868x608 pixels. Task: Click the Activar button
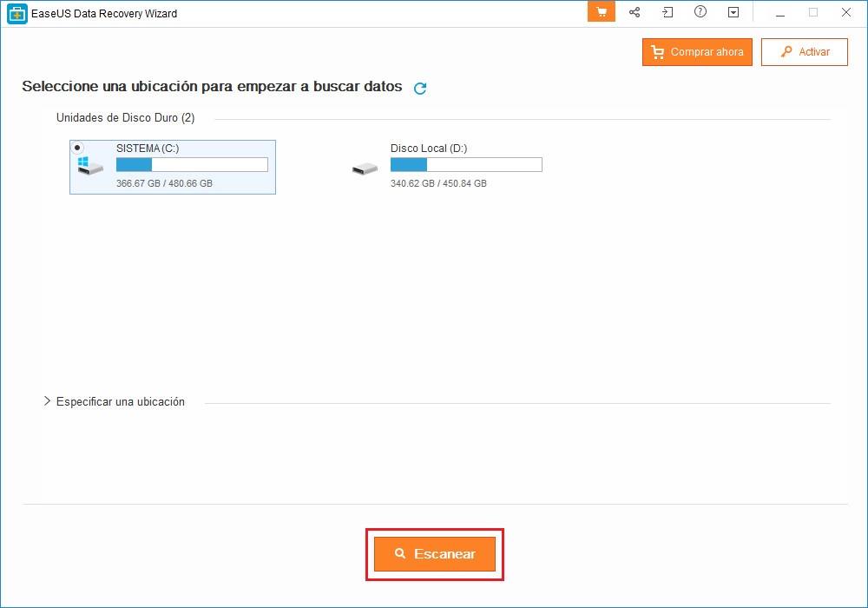coord(805,52)
